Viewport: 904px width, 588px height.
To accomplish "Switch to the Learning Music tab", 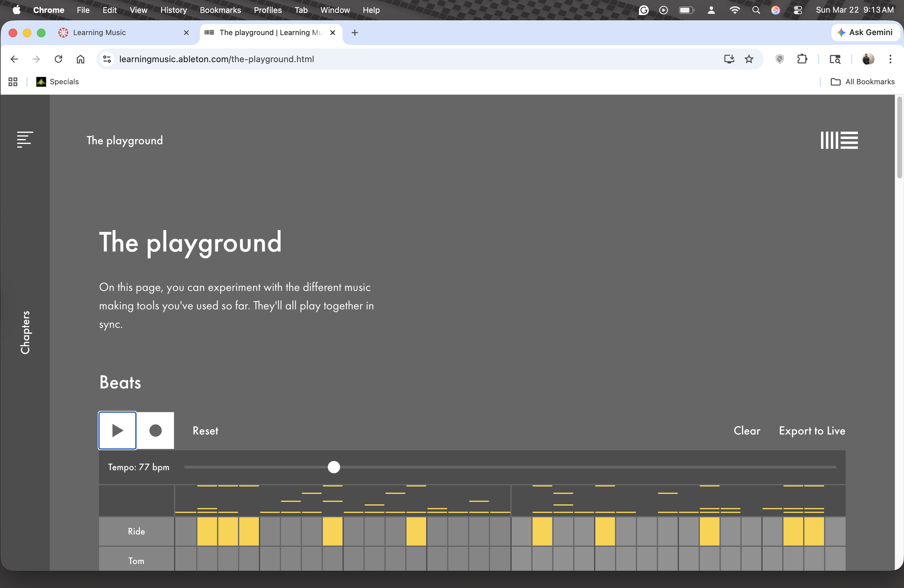I will (99, 33).
